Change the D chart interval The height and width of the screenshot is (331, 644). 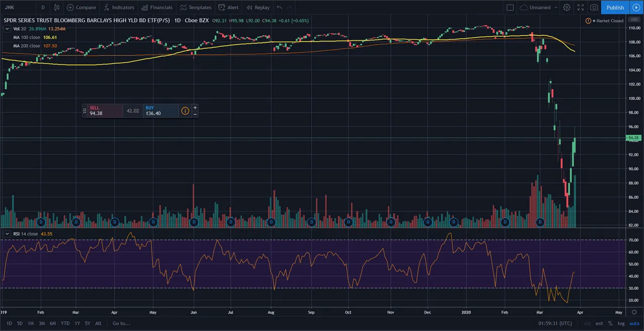43,8
